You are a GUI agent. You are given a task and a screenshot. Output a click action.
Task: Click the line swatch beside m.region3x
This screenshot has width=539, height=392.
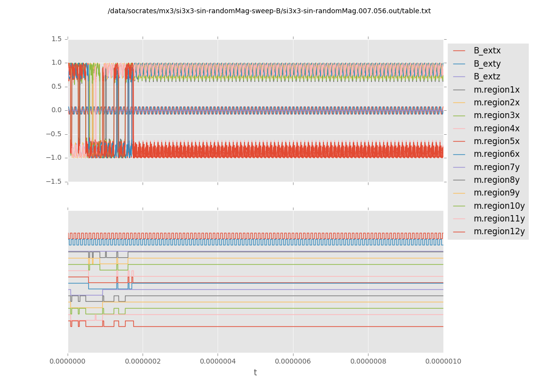[459, 116]
